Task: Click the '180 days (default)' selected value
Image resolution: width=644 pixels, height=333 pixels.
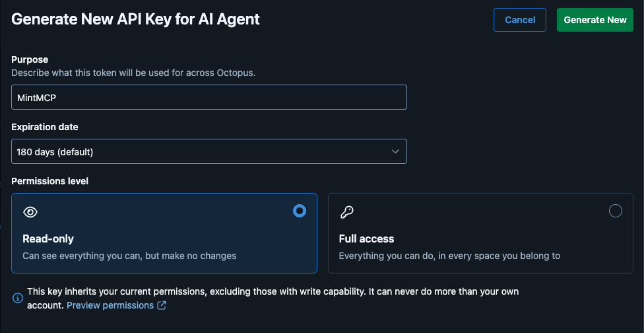Action: pyautogui.click(x=55, y=152)
